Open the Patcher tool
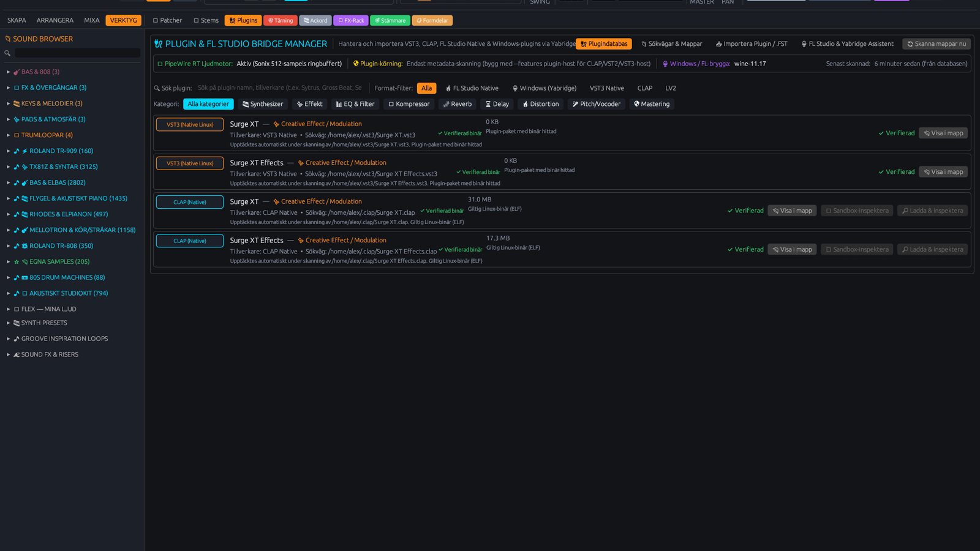 click(x=167, y=20)
